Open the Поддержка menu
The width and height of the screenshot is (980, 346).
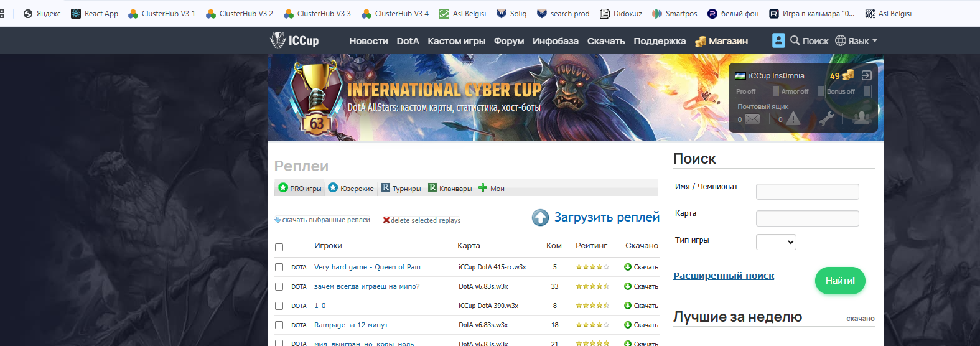[660, 41]
